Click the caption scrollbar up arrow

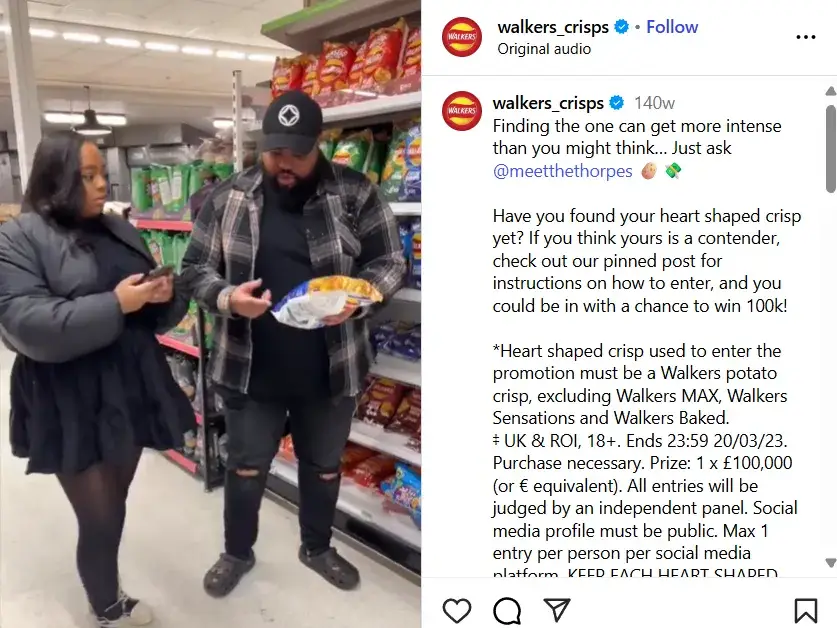tap(831, 91)
